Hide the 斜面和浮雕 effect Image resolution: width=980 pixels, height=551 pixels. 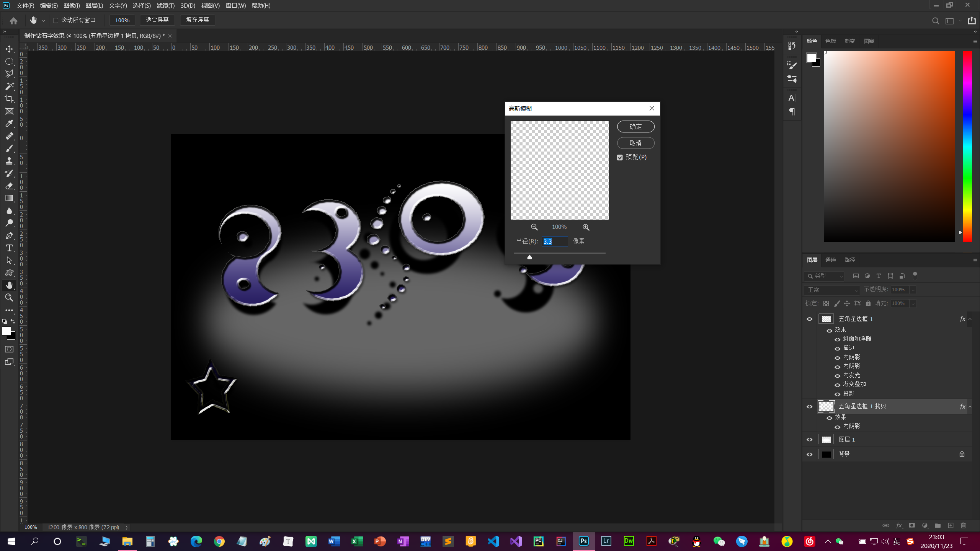(x=838, y=339)
